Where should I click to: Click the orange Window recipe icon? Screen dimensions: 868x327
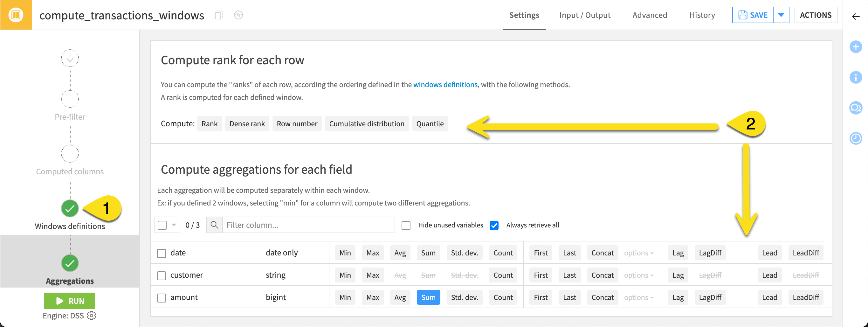pyautogui.click(x=16, y=15)
